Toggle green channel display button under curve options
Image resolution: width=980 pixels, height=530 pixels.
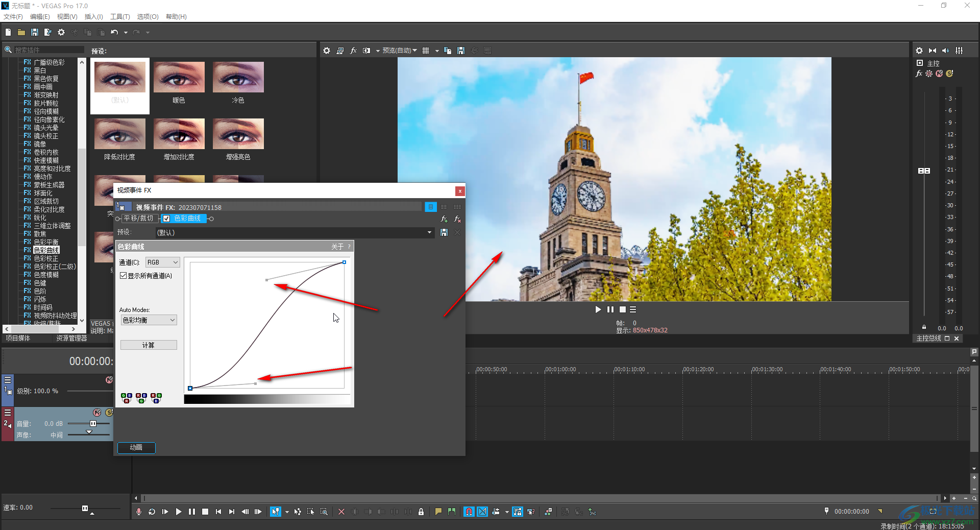click(141, 398)
